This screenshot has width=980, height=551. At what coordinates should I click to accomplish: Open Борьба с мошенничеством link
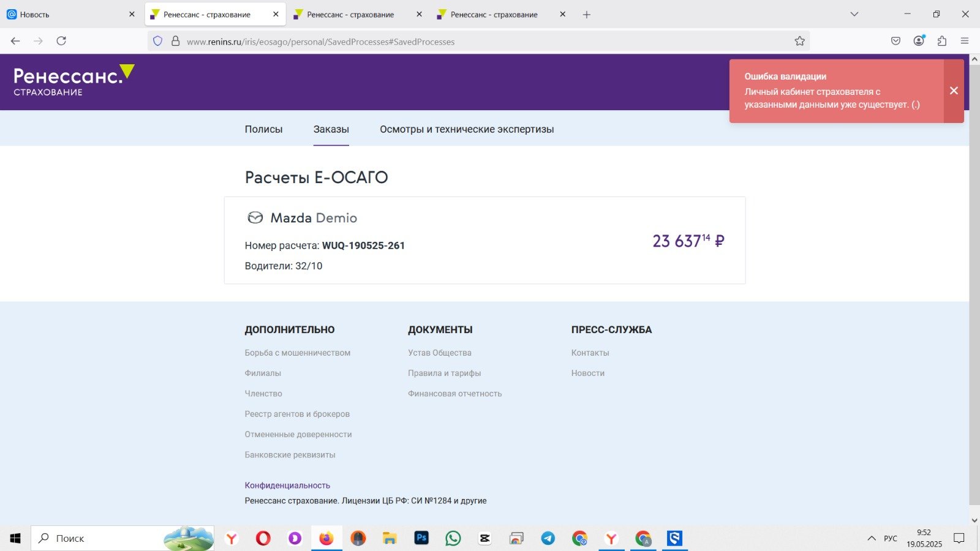pos(298,353)
